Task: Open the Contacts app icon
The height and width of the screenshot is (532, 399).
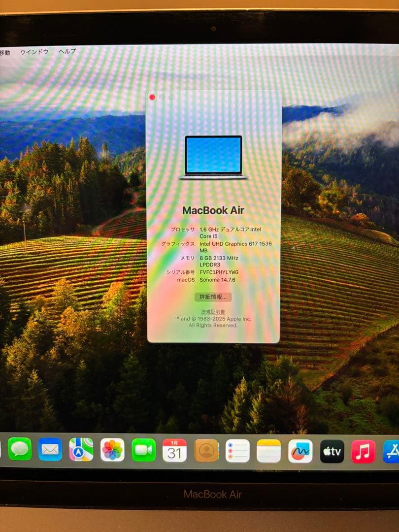Action: point(206,451)
